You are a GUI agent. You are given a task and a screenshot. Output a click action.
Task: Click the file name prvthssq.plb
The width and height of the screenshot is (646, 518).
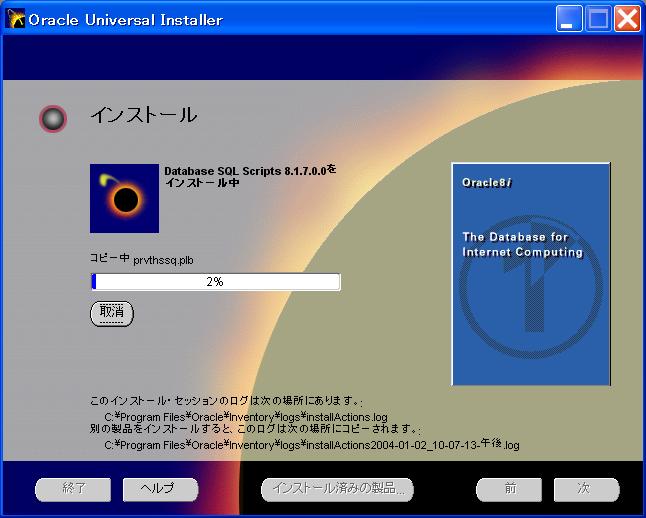(x=163, y=260)
